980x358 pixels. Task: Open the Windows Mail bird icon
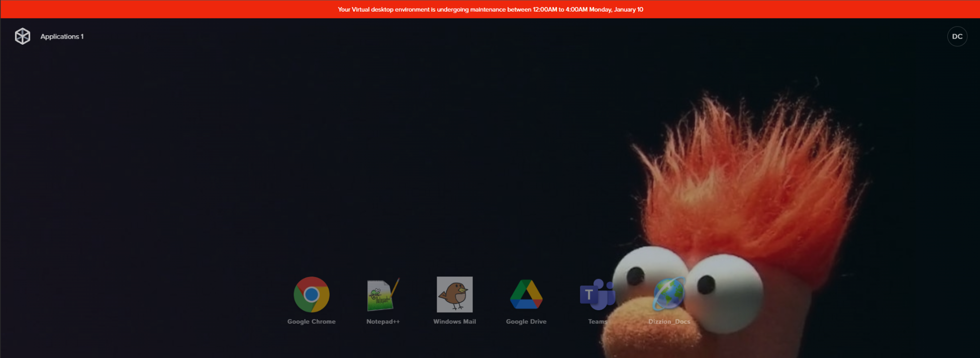click(x=454, y=295)
